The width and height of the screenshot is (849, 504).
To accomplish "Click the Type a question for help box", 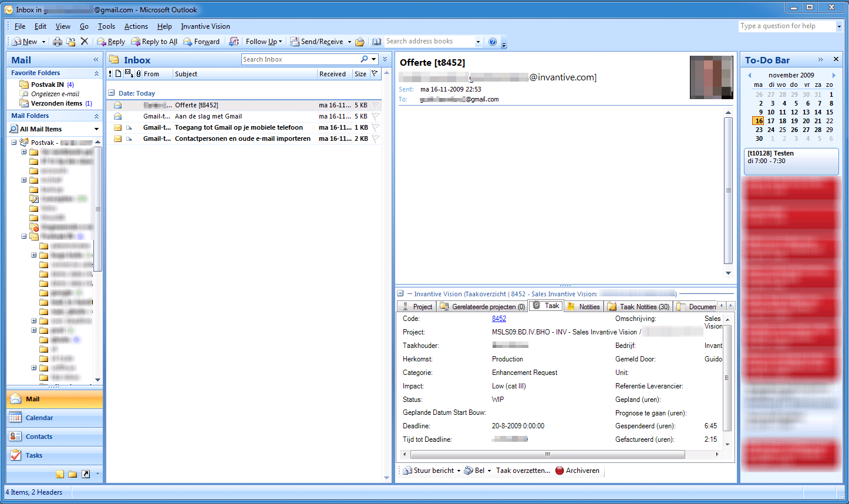I will [787, 26].
